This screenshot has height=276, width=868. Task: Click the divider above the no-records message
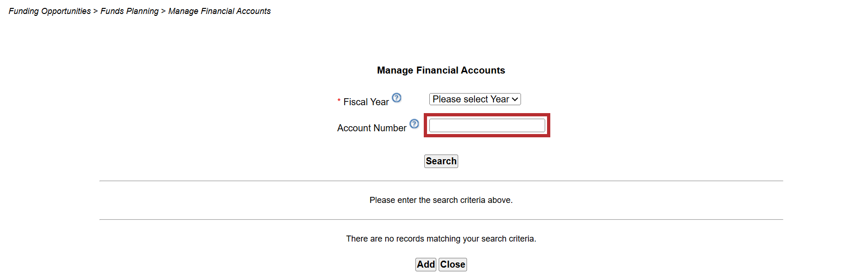[x=441, y=219]
